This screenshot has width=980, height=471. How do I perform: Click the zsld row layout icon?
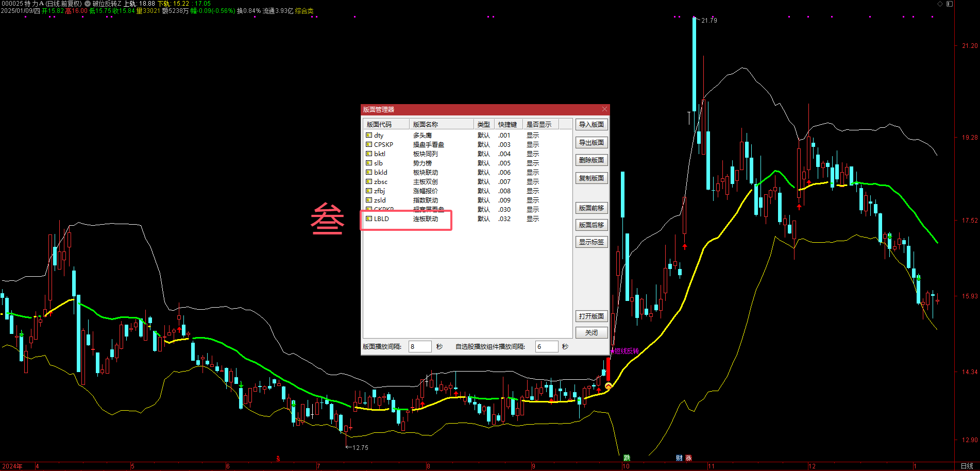[x=368, y=200]
